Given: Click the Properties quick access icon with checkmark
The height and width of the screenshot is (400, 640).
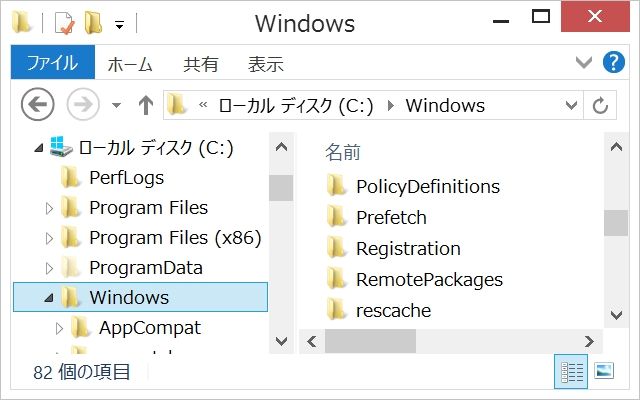Looking at the screenshot, I should [64, 23].
